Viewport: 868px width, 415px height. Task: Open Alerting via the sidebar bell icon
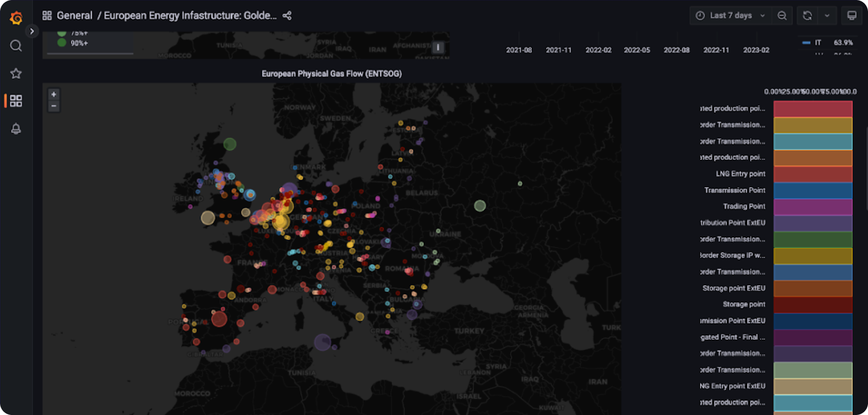(x=16, y=129)
